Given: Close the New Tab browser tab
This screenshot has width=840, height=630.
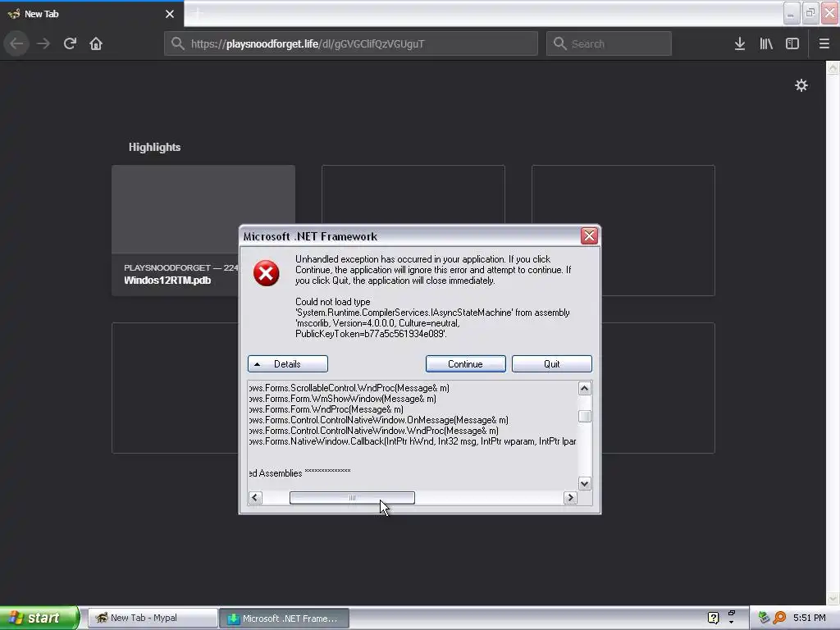Looking at the screenshot, I should coord(170,14).
